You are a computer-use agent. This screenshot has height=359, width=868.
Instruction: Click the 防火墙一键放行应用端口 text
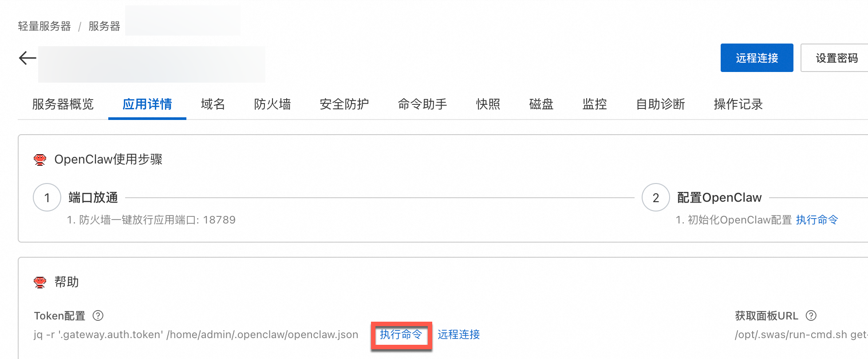click(151, 220)
